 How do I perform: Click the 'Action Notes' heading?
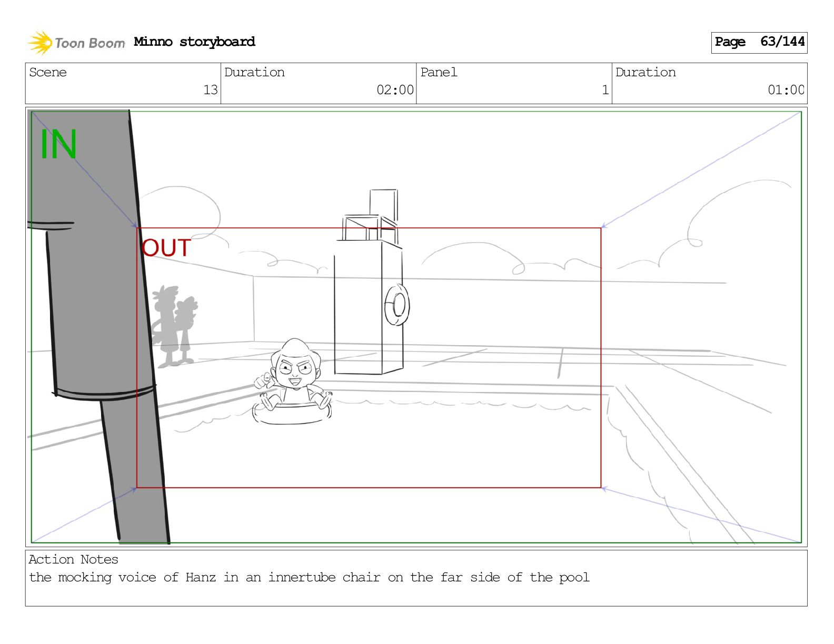(73, 559)
